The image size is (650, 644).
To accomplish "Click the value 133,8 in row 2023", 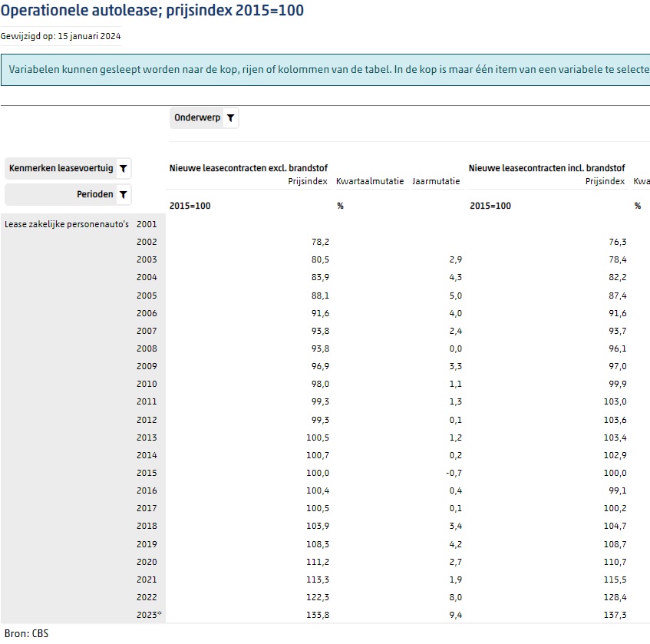I will click(318, 615).
